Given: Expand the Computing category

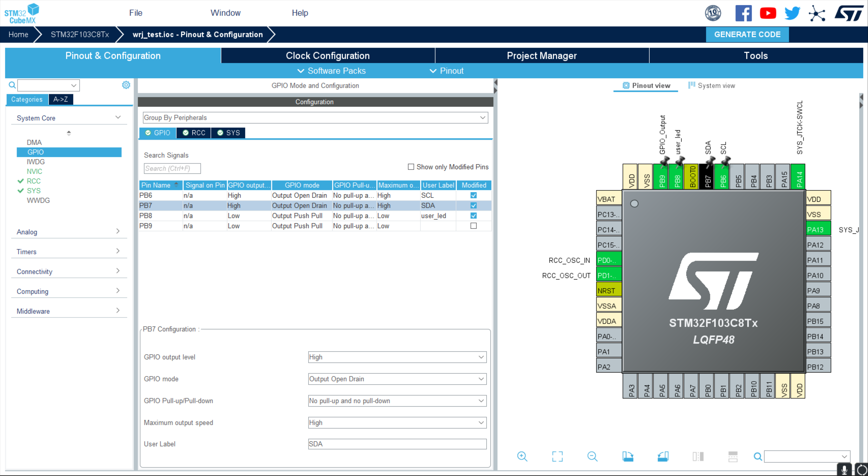Looking at the screenshot, I should (x=69, y=291).
